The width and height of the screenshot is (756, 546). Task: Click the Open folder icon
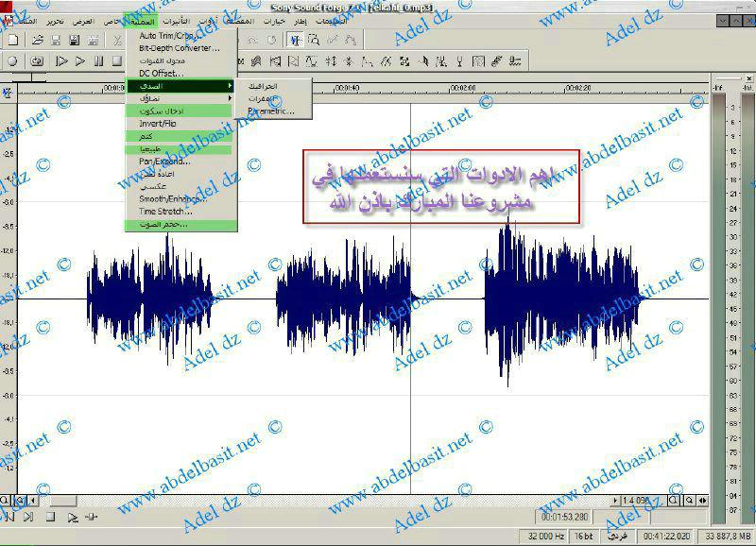[38, 40]
